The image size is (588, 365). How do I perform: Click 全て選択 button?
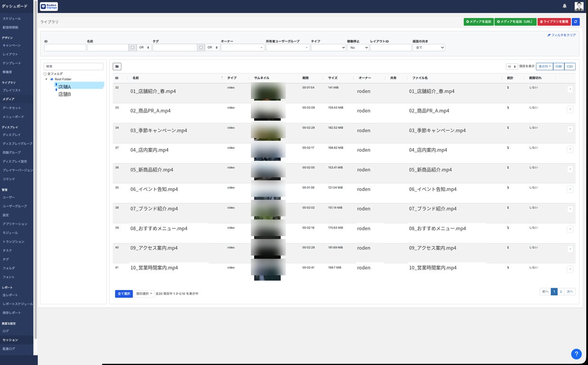pos(124,294)
